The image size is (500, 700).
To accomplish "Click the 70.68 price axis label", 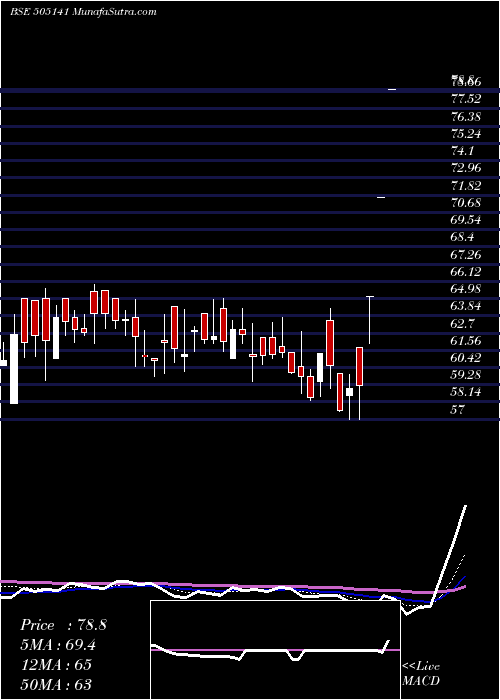I will pos(467,203).
